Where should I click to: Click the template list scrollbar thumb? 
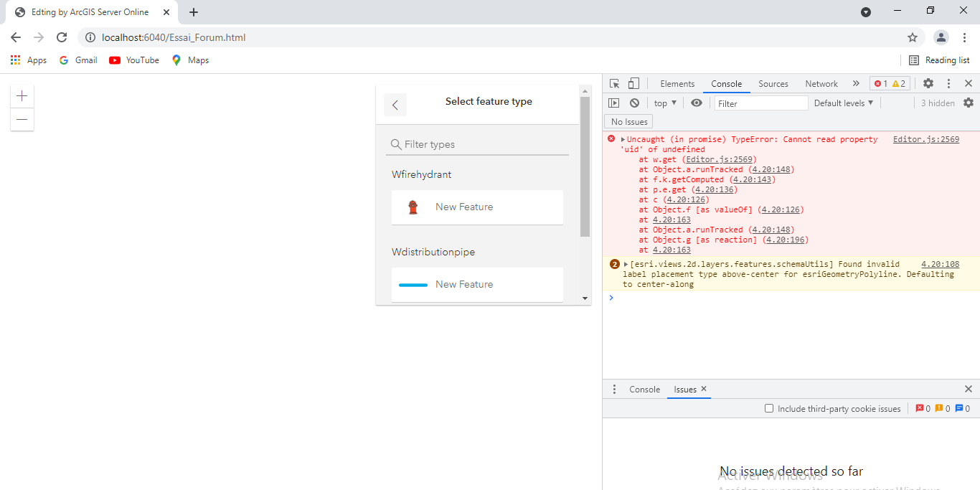(x=585, y=167)
